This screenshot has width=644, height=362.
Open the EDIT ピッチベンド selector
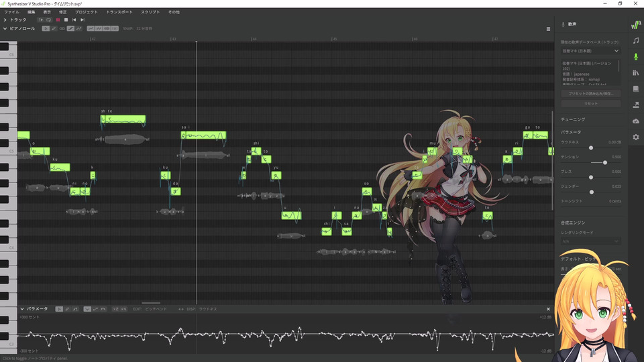(x=150, y=309)
